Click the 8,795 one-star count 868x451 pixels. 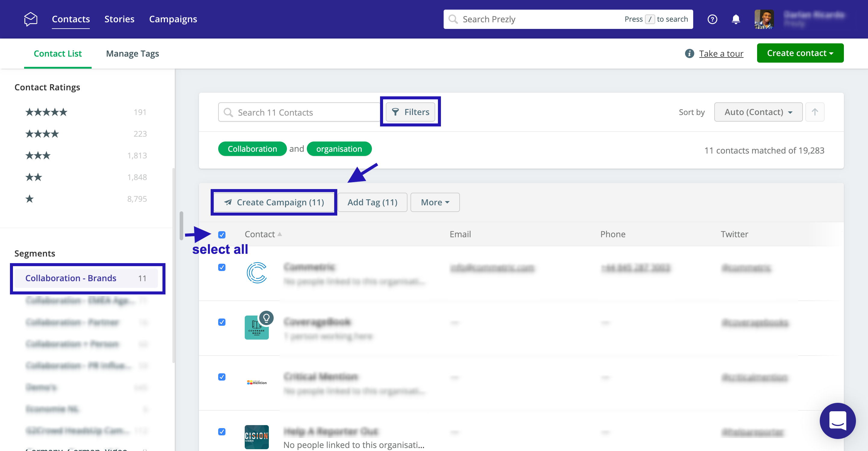[137, 199]
